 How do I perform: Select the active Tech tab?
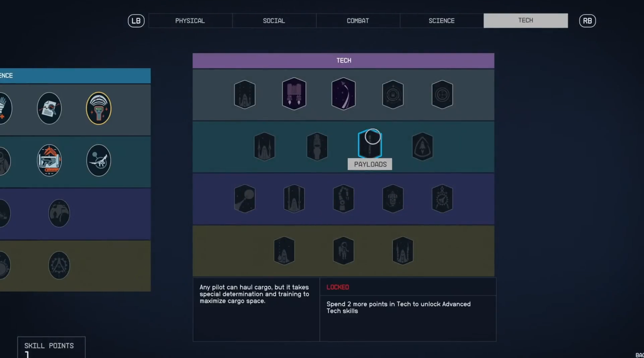(526, 20)
